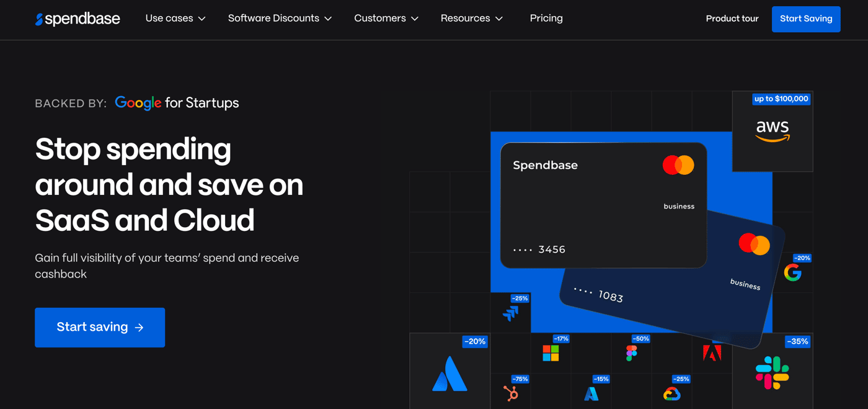Expand the Use cases chevron arrow

201,19
